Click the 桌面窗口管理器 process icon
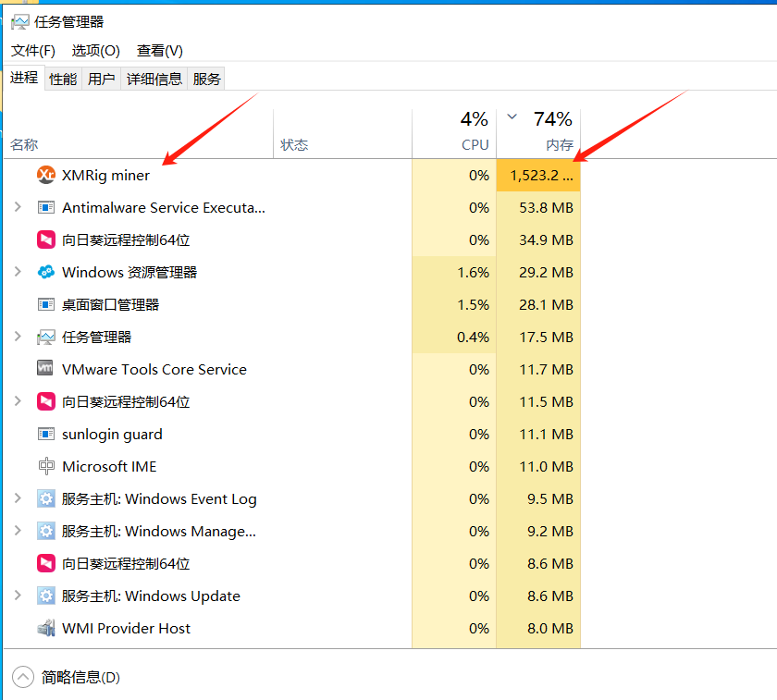This screenshot has height=700, width=777. click(46, 304)
